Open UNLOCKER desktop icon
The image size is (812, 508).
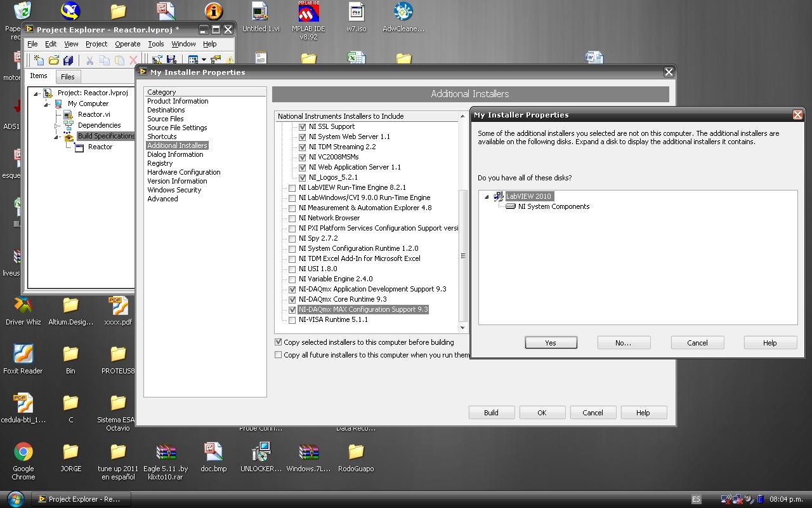pos(261,452)
